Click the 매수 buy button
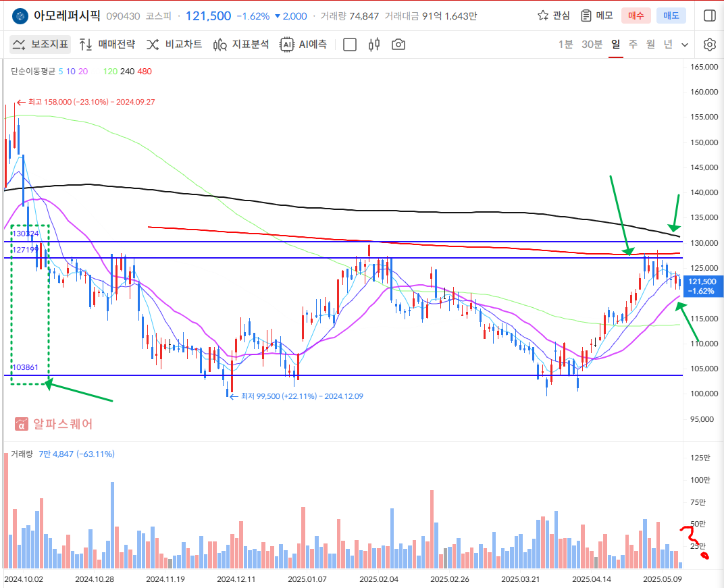Screen dimensions: 724x588 (x=636, y=16)
